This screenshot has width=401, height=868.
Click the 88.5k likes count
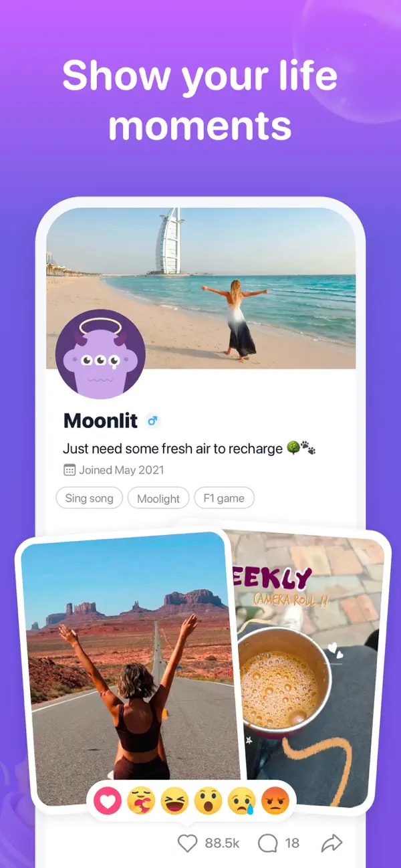click(x=222, y=843)
